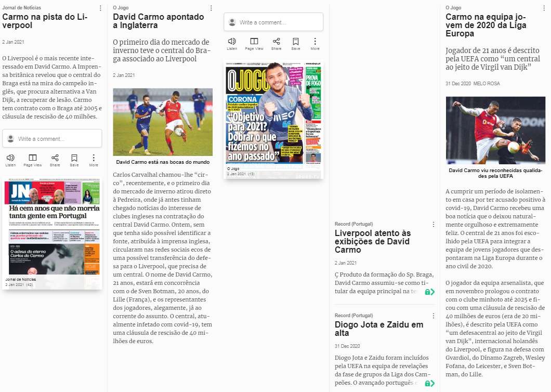Open Page View under Jornal de Notícias article

click(32, 158)
